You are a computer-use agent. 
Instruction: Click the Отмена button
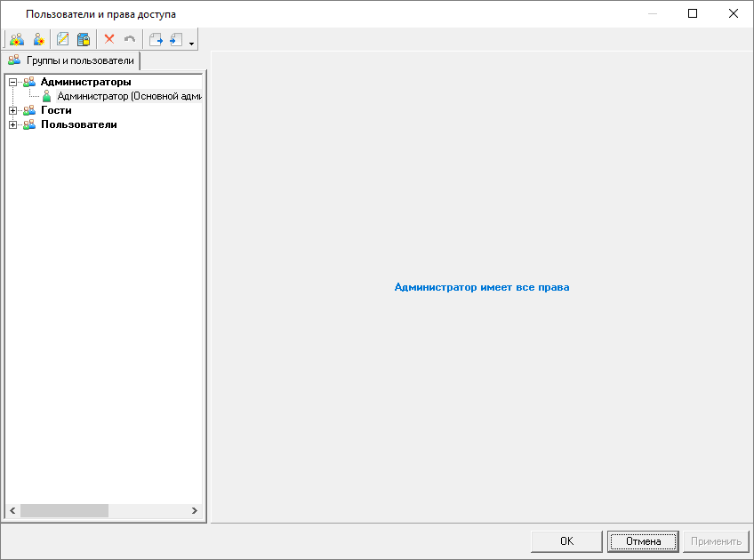[x=643, y=541]
